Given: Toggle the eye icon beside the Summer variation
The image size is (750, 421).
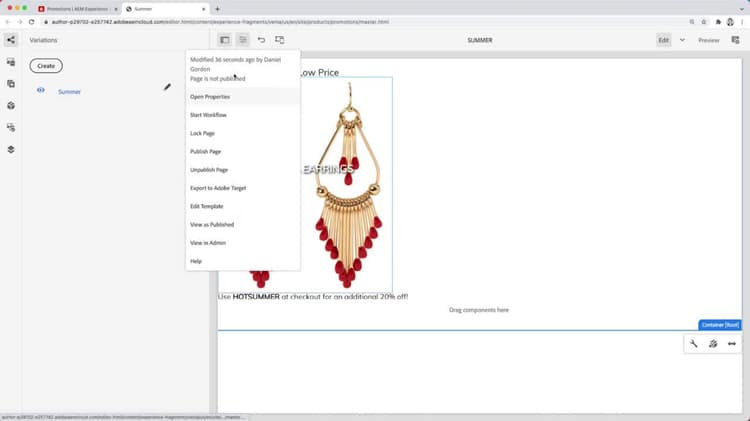Looking at the screenshot, I should pyautogui.click(x=41, y=90).
